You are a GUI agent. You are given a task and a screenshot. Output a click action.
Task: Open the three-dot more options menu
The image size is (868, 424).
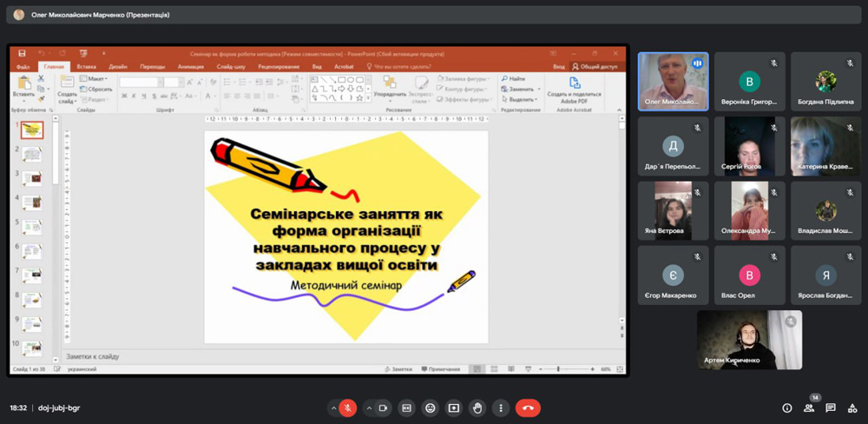point(500,407)
